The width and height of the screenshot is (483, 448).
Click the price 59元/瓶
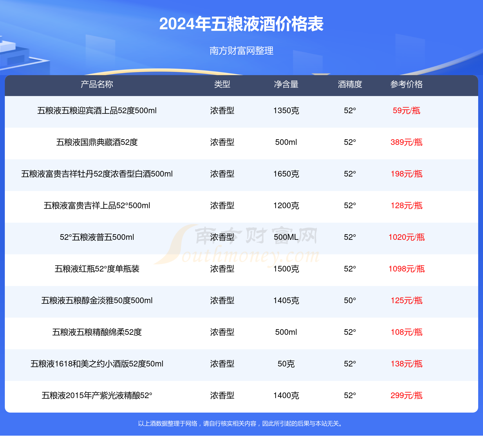pos(407,111)
